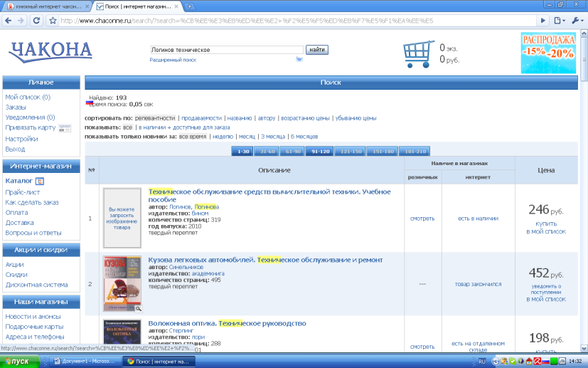Sort by возрастанию цены

pyautogui.click(x=305, y=118)
